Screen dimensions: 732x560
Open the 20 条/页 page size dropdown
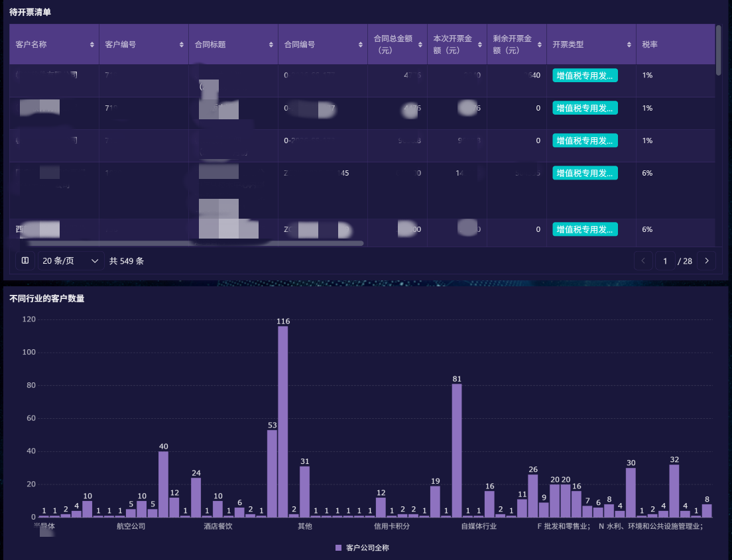[x=71, y=261]
